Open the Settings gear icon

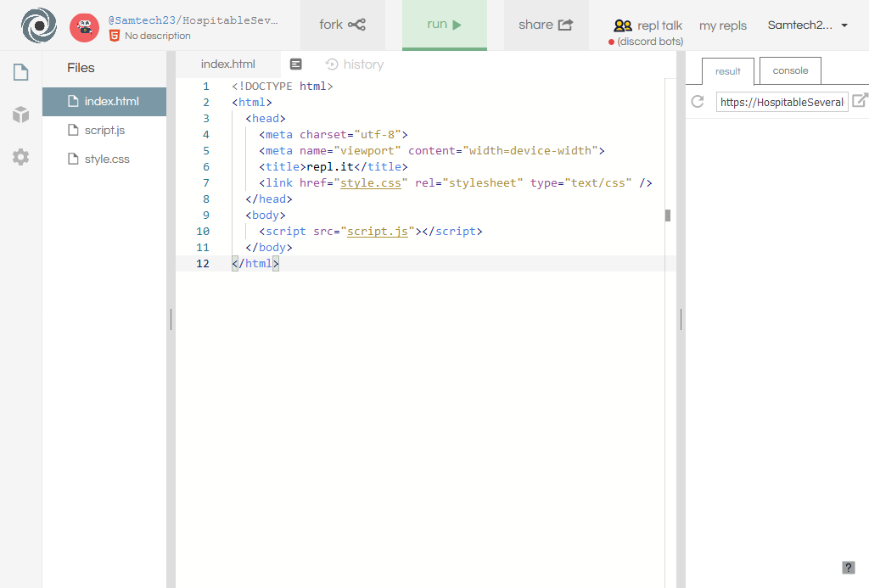(x=21, y=157)
